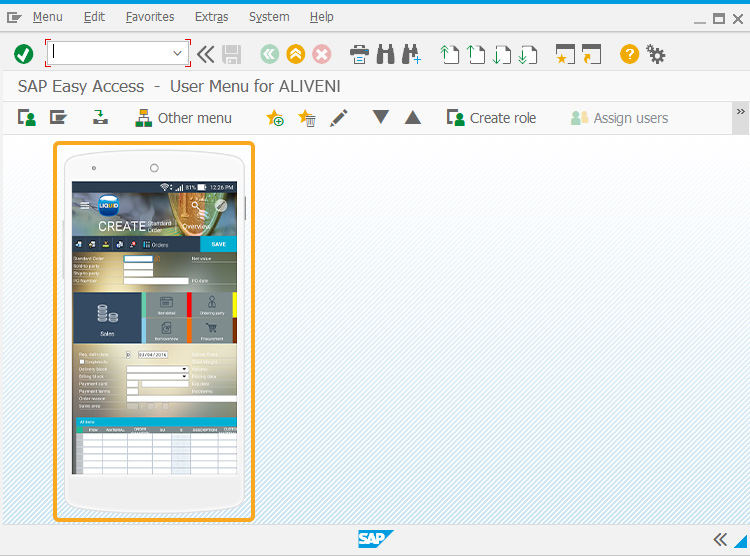
Task: Move favorite up with the up triangle
Action: click(413, 117)
